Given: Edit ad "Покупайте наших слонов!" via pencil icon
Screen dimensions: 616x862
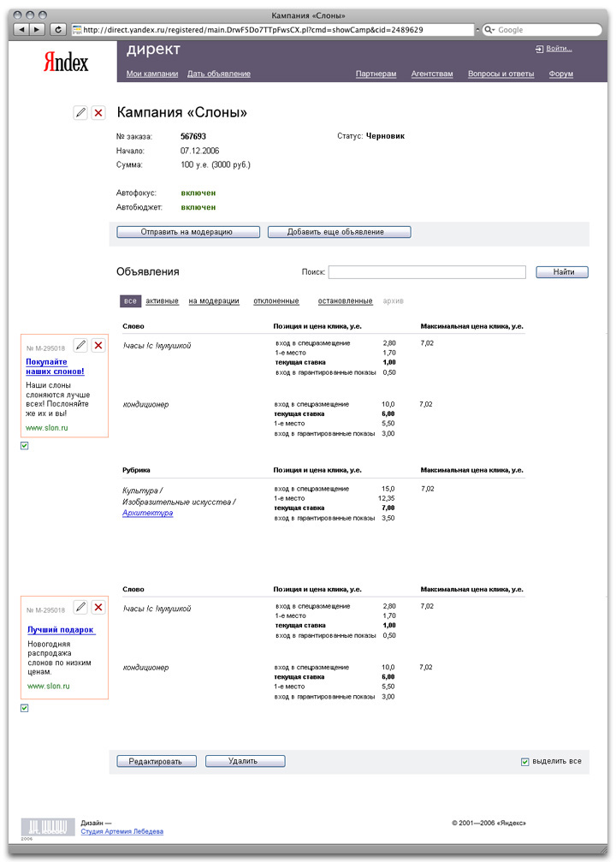Looking at the screenshot, I should pyautogui.click(x=80, y=345).
